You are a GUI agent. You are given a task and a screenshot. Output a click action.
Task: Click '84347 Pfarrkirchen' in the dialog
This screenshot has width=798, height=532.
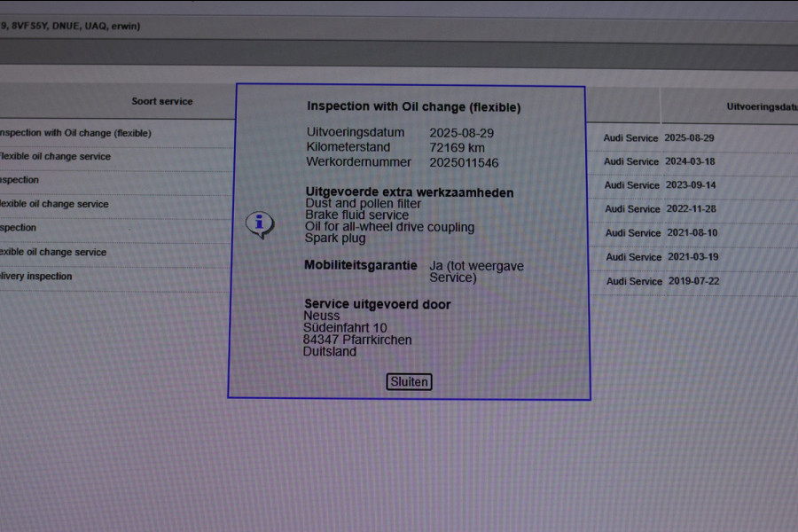point(357,340)
